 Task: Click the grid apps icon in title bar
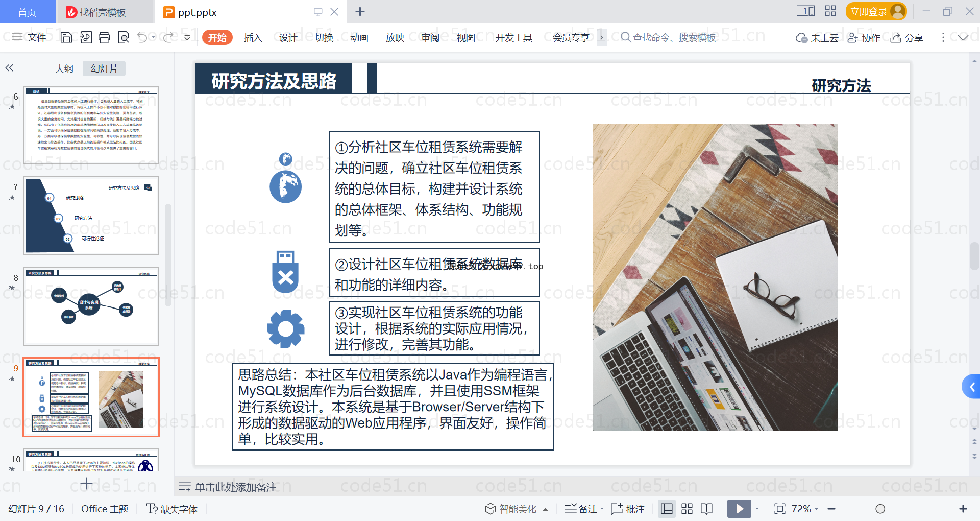point(830,11)
